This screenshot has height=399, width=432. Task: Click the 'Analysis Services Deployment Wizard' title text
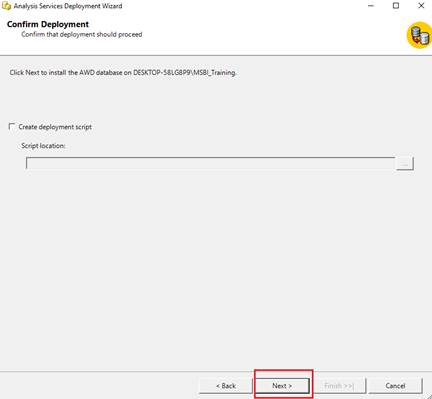tap(68, 6)
